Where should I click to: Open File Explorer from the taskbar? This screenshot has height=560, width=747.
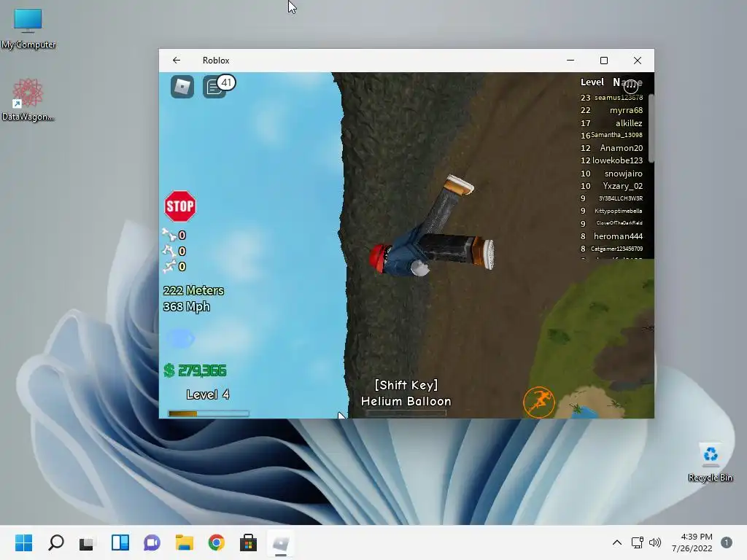(185, 542)
